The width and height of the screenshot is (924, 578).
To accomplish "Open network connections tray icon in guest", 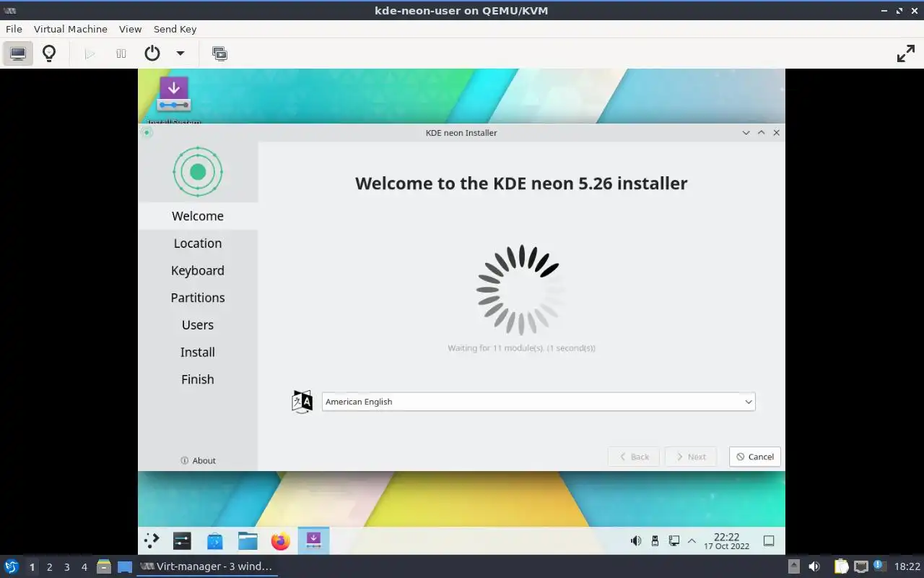I will coord(674,540).
